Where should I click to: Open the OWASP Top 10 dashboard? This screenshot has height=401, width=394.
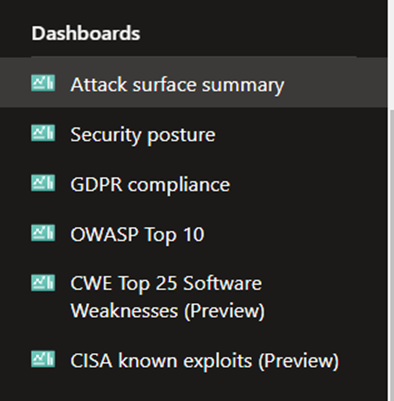point(137,234)
